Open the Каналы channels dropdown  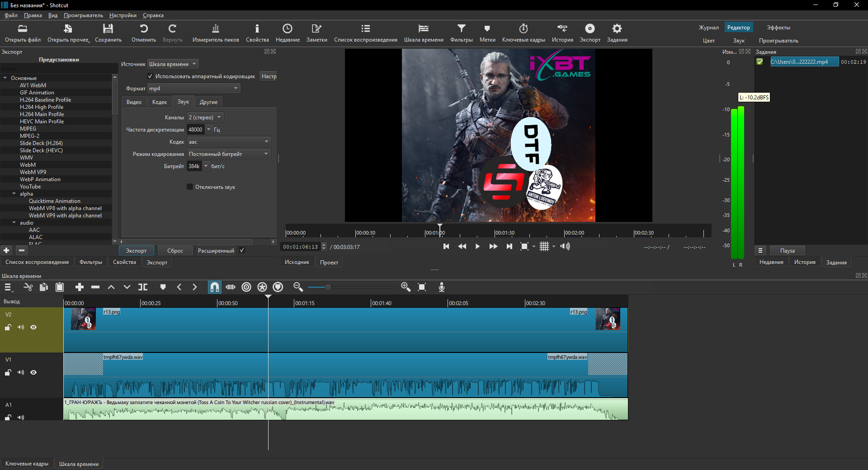(x=205, y=117)
